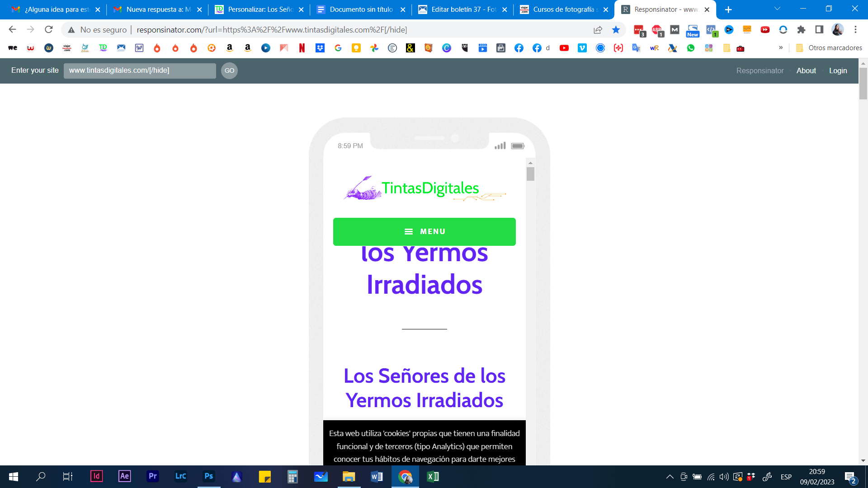Viewport: 868px width, 488px height.
Task: Expand the tab search chevron
Action: coord(777,9)
